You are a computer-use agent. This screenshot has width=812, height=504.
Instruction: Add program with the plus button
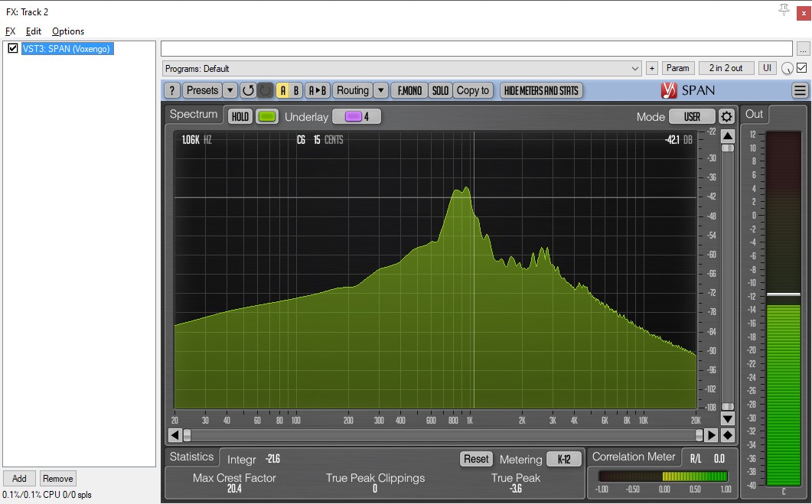click(652, 68)
